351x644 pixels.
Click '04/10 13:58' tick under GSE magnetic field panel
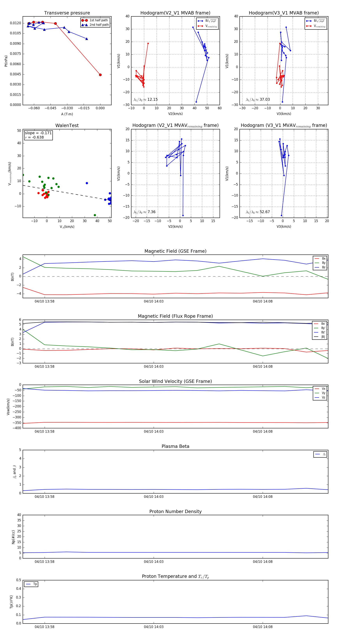tap(44, 301)
